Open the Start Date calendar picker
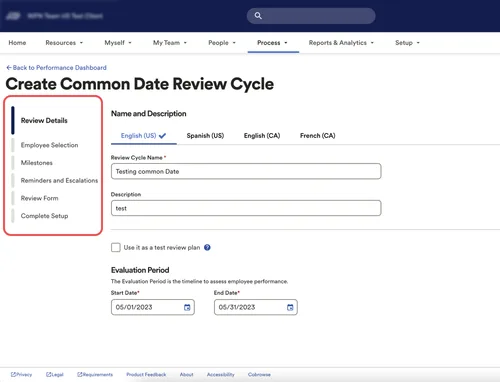 [187, 307]
